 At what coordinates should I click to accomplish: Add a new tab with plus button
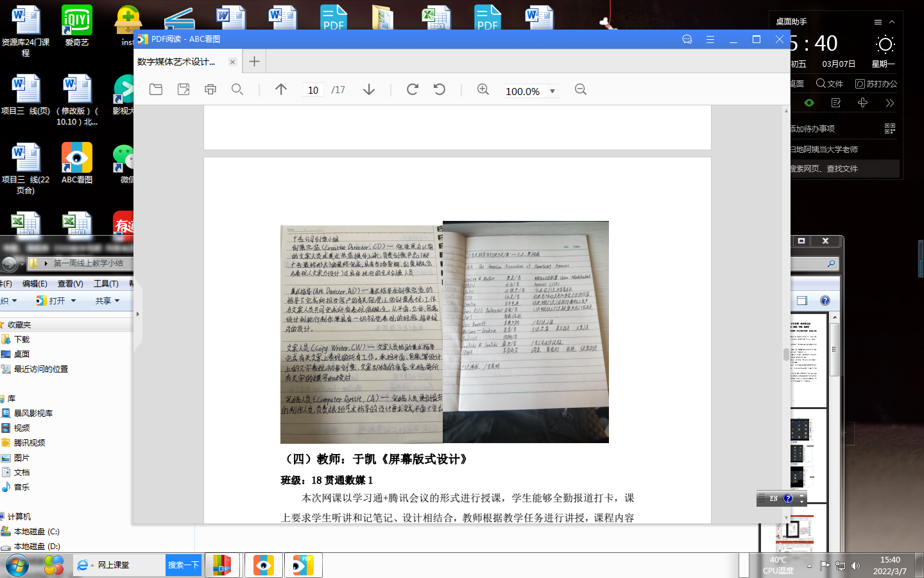pos(254,62)
